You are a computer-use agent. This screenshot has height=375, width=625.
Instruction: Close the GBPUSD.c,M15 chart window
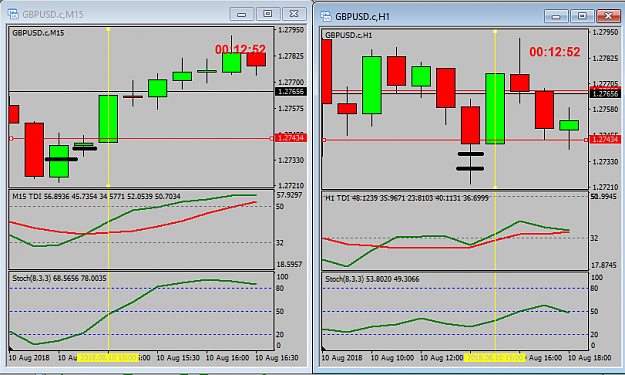pos(294,14)
